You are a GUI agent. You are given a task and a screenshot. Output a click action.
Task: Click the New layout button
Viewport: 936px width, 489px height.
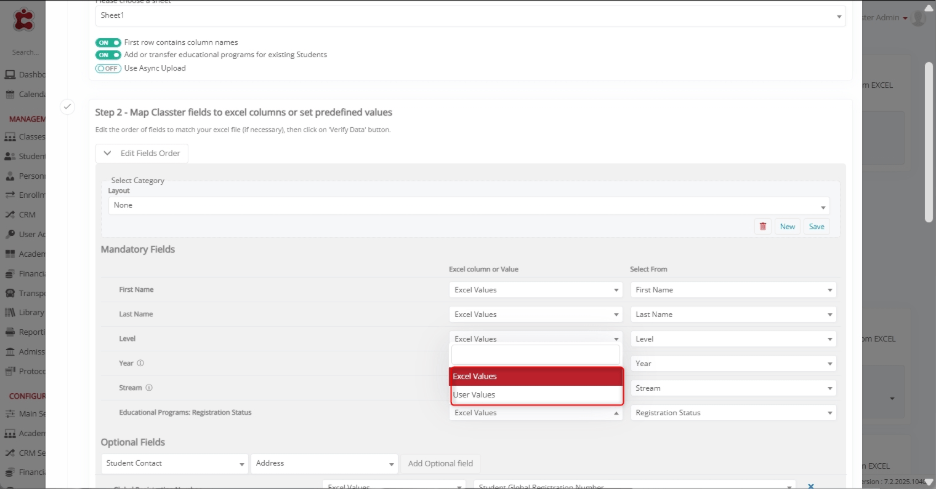pos(787,227)
